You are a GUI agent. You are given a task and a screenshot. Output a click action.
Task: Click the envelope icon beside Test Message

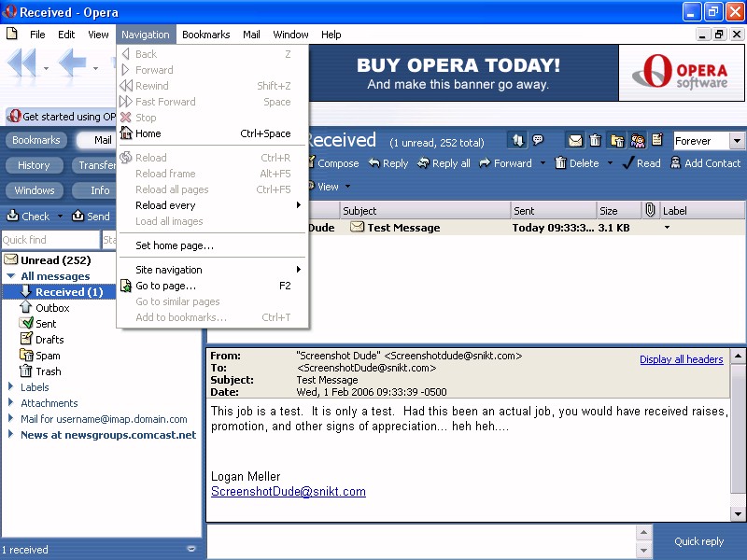[x=357, y=227]
